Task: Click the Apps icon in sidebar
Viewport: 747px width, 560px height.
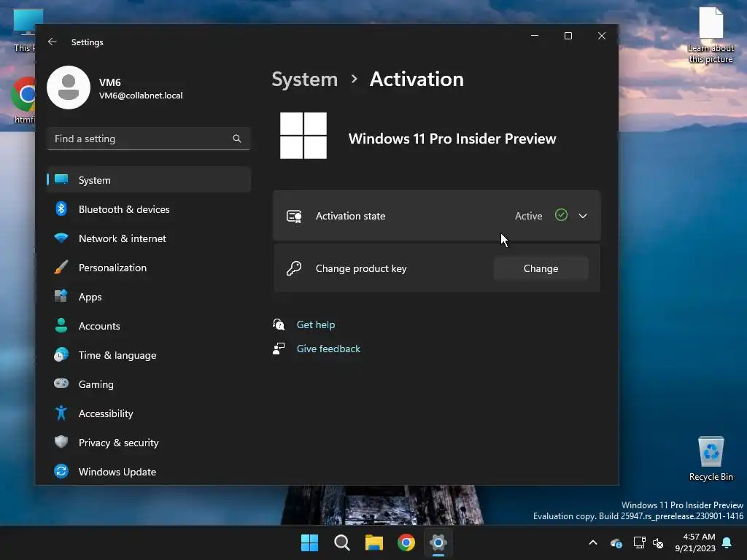Action: click(61, 296)
